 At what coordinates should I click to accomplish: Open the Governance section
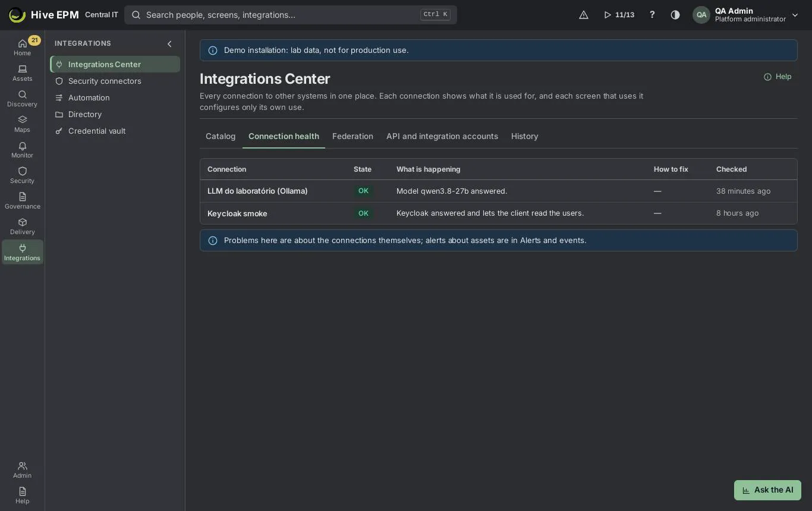[x=22, y=201]
